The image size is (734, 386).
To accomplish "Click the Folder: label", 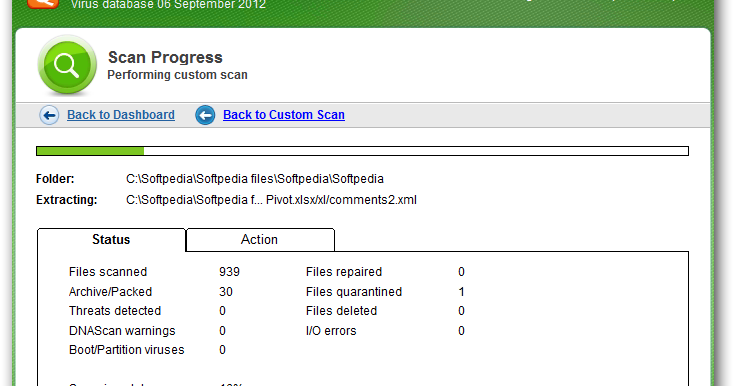I will [55, 179].
